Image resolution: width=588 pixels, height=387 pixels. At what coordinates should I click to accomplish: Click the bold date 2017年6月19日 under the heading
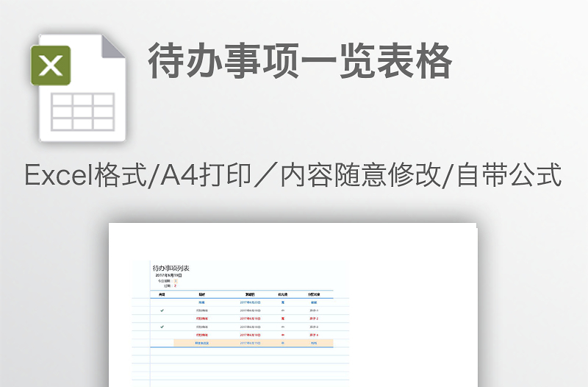point(169,275)
